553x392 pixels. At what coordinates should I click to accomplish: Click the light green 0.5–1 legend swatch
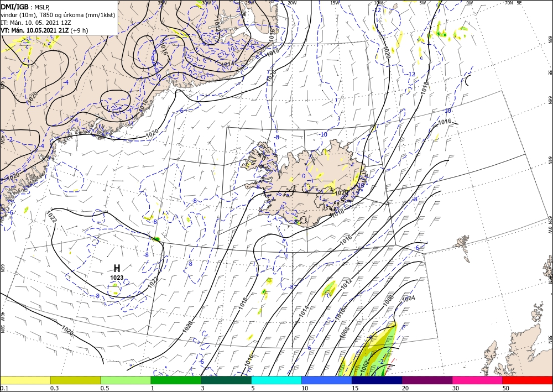tap(126, 380)
